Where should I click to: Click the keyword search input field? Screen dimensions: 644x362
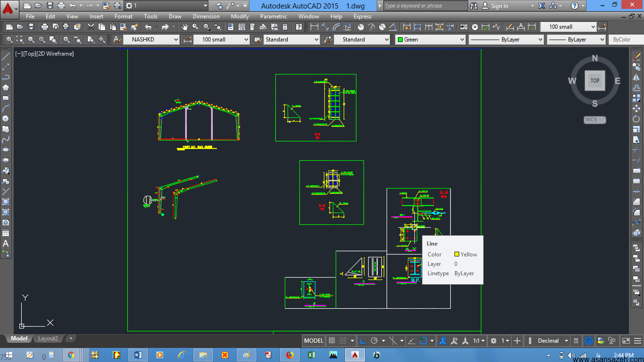click(425, 6)
